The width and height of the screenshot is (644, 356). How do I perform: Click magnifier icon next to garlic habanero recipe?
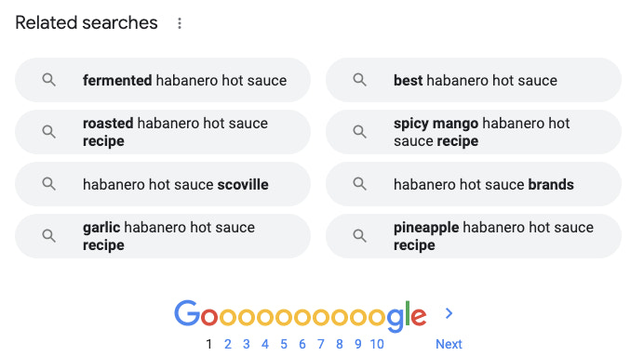pyautogui.click(x=49, y=236)
